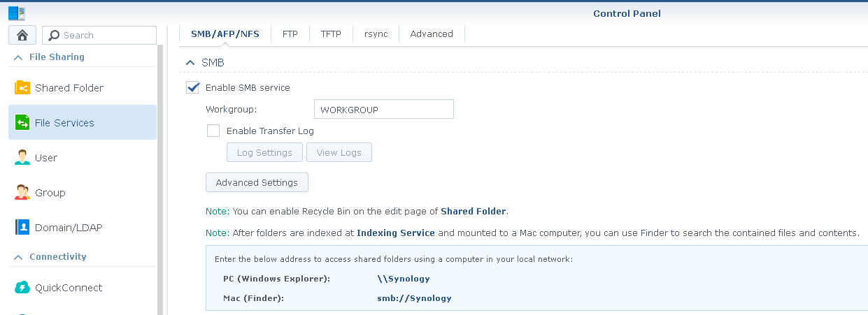Click the 'PC (Windows Explorer):' label
868x315 pixels.
(276, 279)
